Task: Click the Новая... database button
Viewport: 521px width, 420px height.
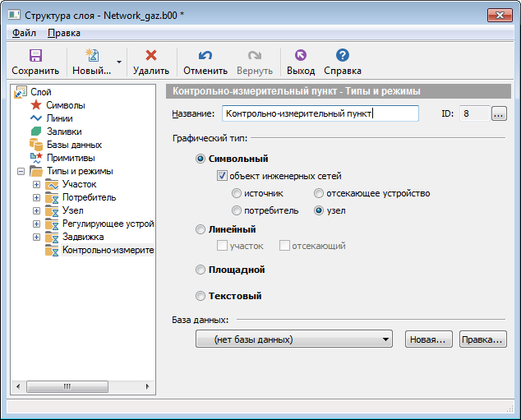Action: pyautogui.click(x=428, y=339)
